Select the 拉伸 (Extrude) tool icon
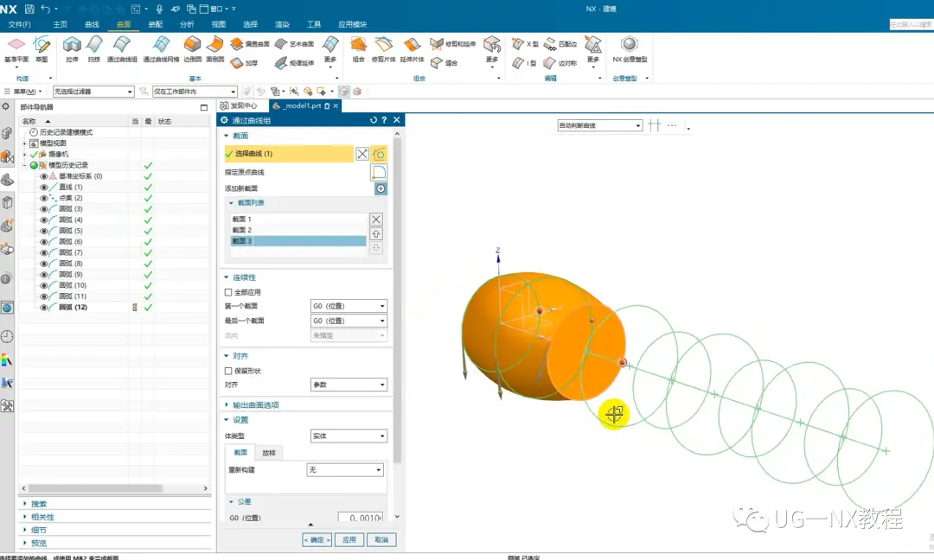 tap(72, 45)
